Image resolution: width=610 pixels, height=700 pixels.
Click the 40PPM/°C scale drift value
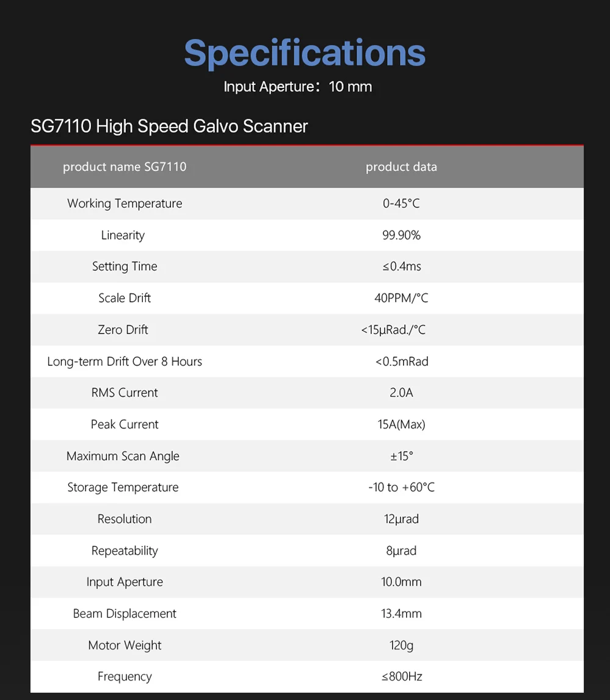tap(401, 298)
